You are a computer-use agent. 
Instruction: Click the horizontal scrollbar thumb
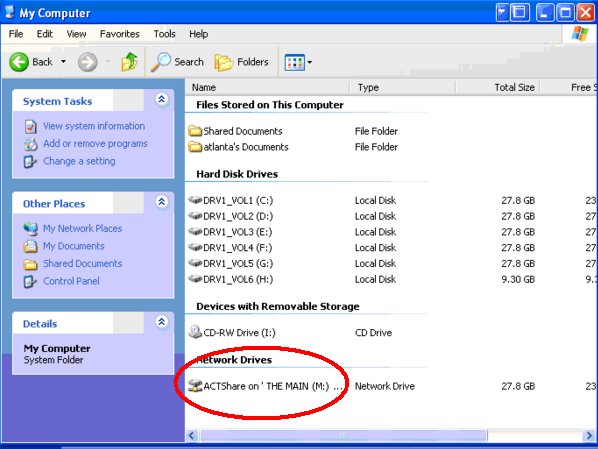(x=343, y=435)
